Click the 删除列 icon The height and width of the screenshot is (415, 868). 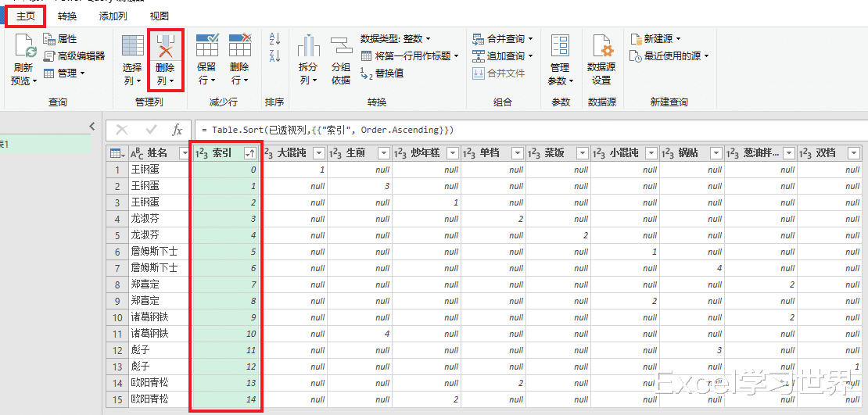165,45
